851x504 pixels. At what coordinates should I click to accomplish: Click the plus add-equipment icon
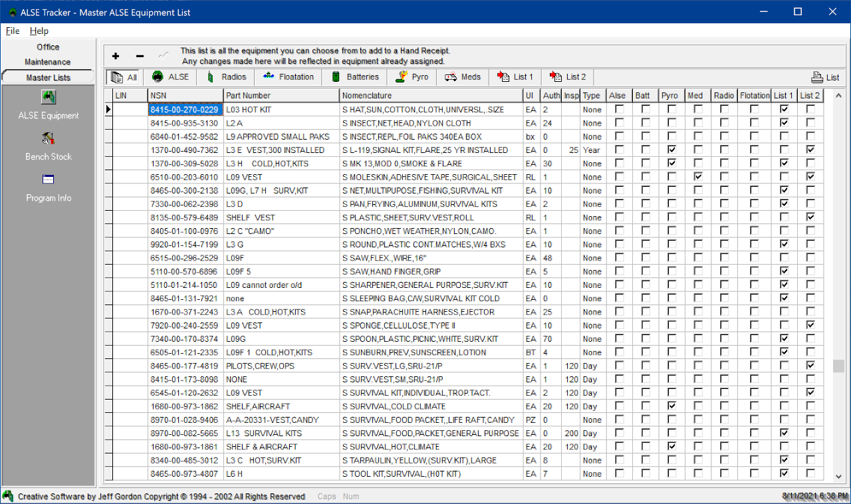(x=116, y=57)
